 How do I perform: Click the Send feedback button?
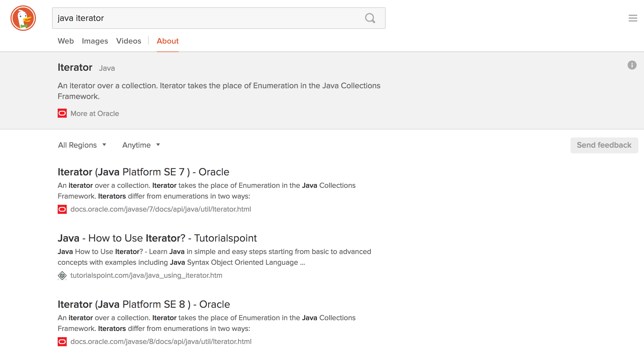(604, 145)
